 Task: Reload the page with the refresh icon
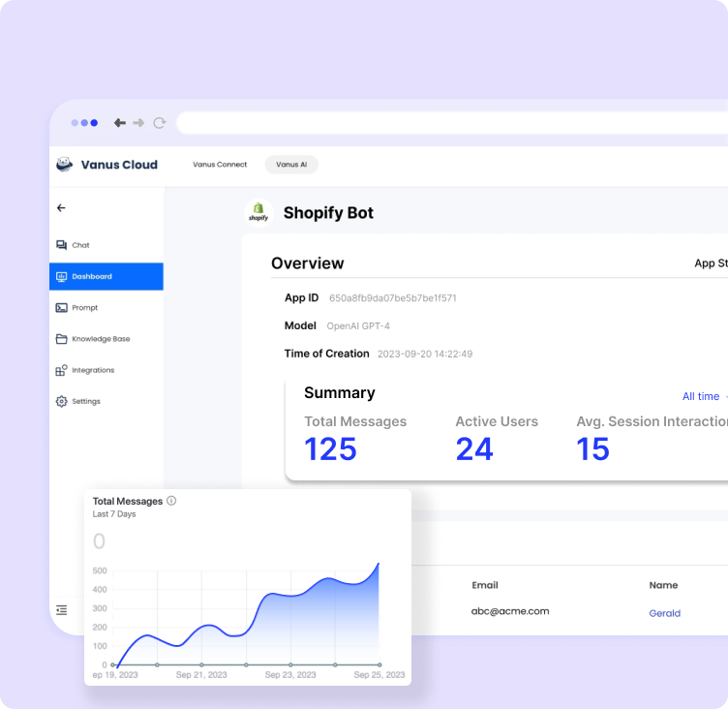coord(159,123)
